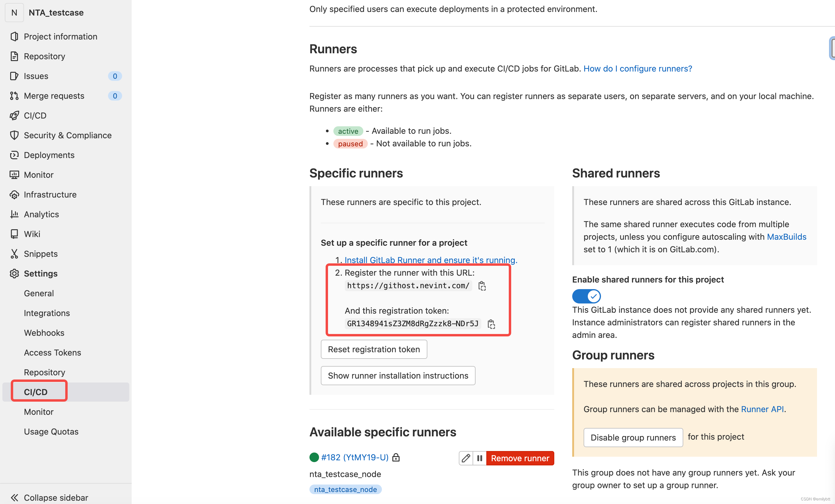Copy the runner registration URL to clipboard
The width and height of the screenshot is (835, 504).
482,286
